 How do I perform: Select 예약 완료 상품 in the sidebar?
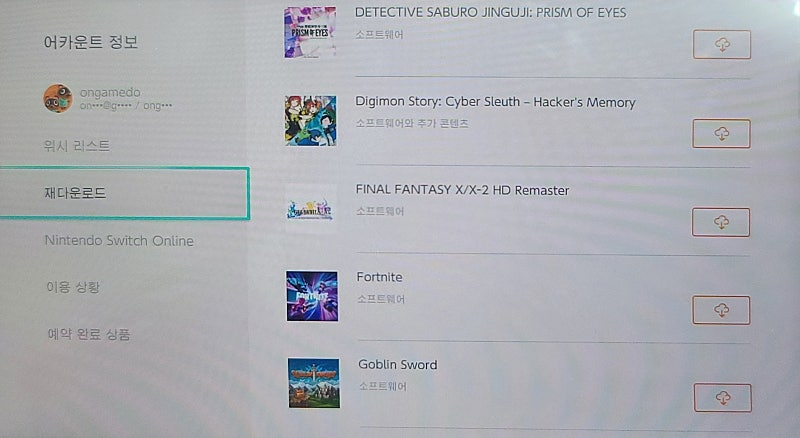89,334
